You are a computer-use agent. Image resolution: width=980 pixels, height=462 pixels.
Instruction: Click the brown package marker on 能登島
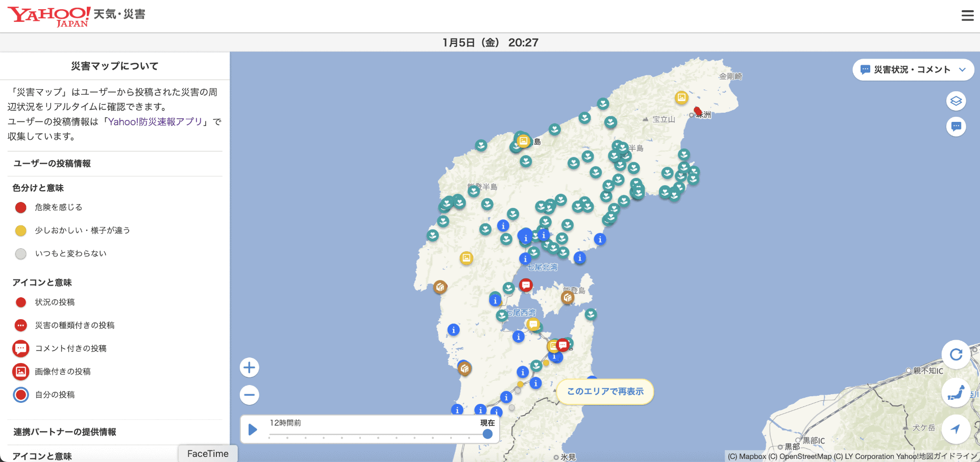568,297
